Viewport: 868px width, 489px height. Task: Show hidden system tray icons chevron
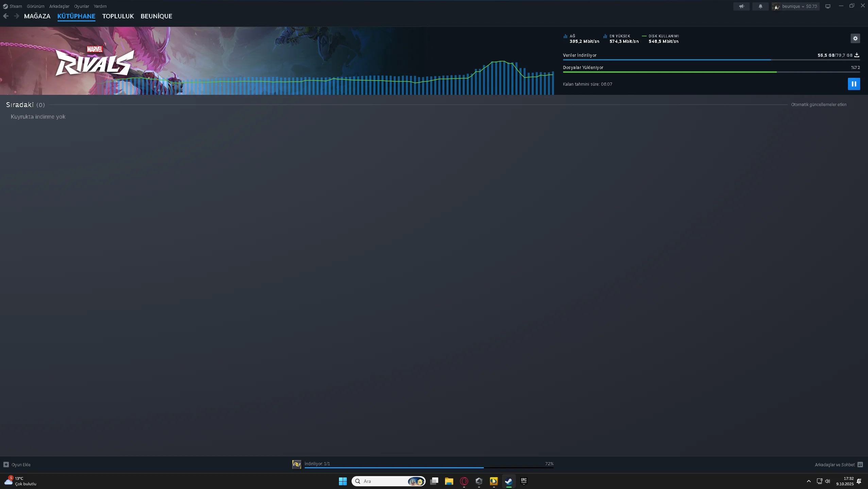point(809,481)
